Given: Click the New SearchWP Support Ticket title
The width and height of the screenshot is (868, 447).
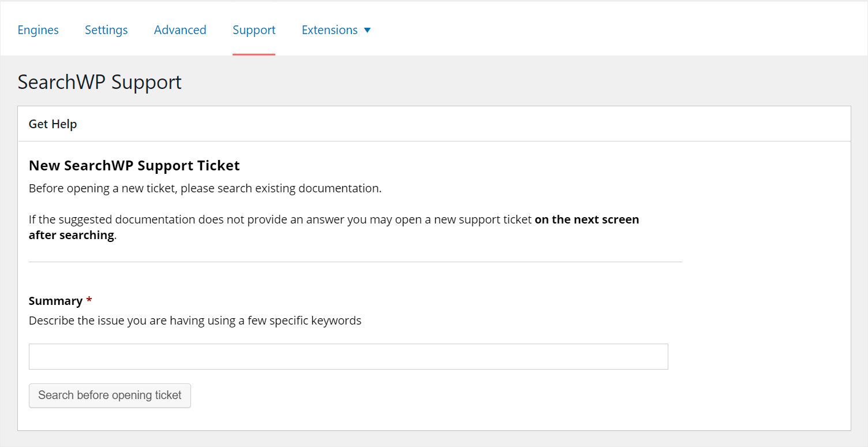Looking at the screenshot, I should click(134, 165).
